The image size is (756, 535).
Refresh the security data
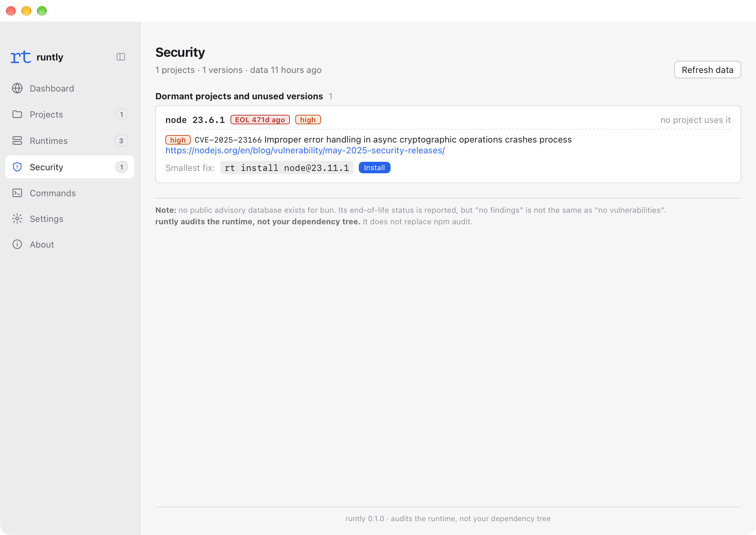pyautogui.click(x=707, y=70)
